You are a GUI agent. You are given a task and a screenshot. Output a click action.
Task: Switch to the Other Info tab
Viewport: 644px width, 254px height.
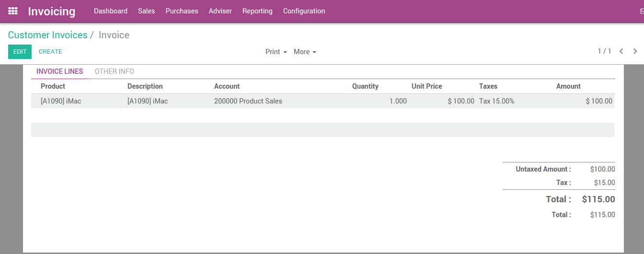click(x=114, y=71)
